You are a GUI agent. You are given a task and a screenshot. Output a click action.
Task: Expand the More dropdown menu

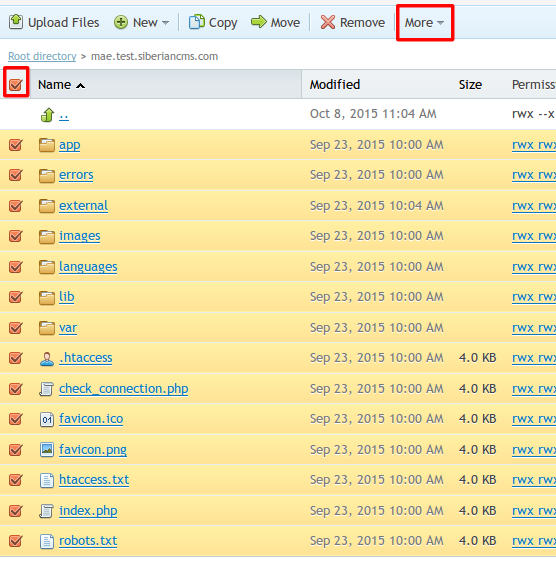425,23
